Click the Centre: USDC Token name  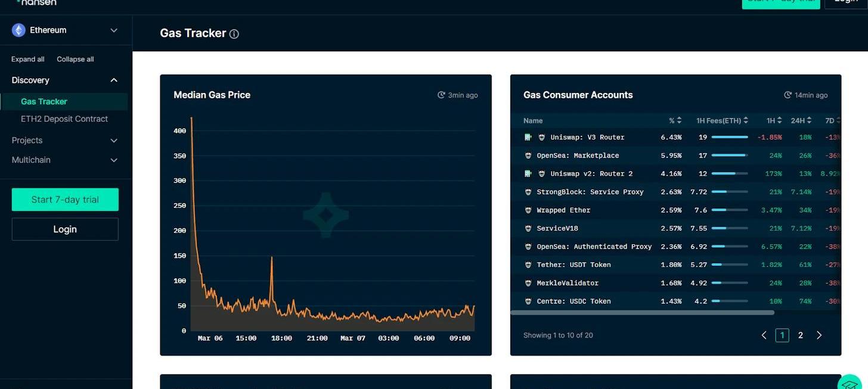point(573,301)
